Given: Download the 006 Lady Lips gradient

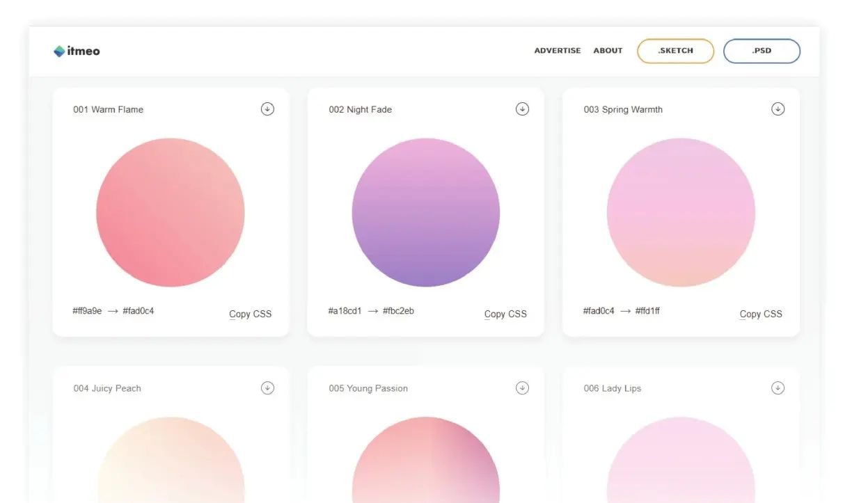Looking at the screenshot, I should (778, 388).
